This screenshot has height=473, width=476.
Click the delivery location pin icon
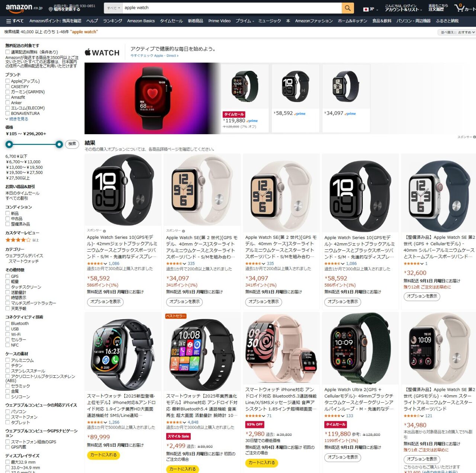[x=51, y=9]
